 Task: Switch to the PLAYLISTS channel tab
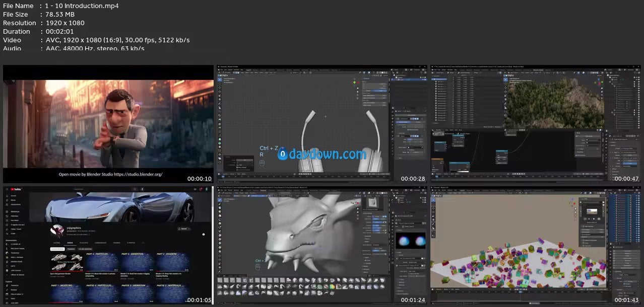point(84,243)
